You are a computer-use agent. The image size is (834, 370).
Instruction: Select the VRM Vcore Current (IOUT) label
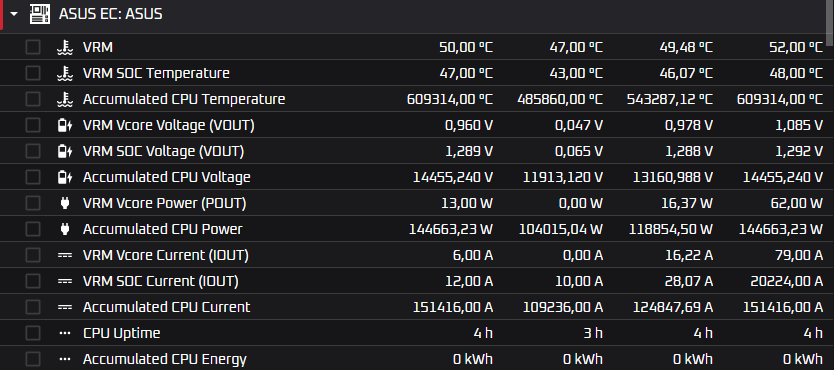pos(166,256)
